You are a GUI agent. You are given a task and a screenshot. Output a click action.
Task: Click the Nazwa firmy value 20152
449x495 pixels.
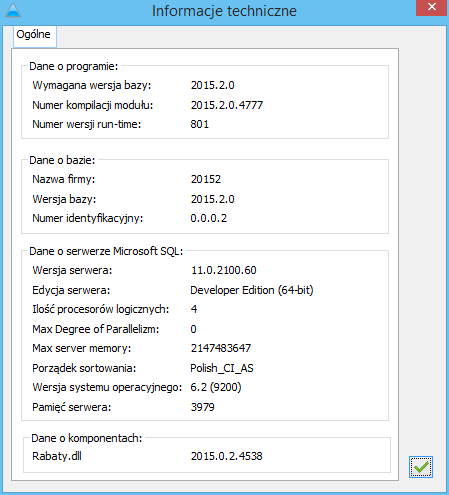pyautogui.click(x=206, y=179)
